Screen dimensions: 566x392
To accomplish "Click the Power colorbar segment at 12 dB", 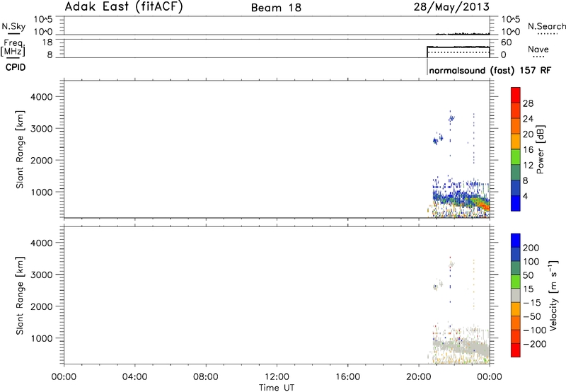I will 516,157.
